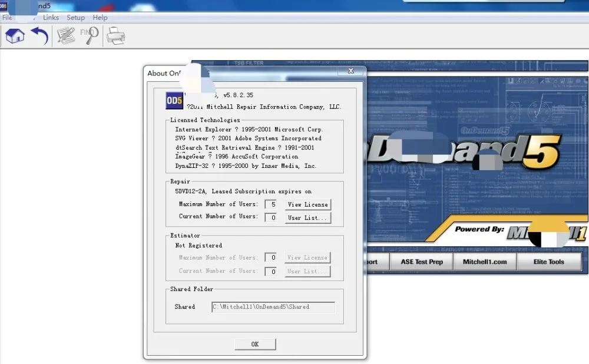This screenshot has height=364, width=589.
Task: Open the notes pencil-and-paper icon
Action: 66,36
